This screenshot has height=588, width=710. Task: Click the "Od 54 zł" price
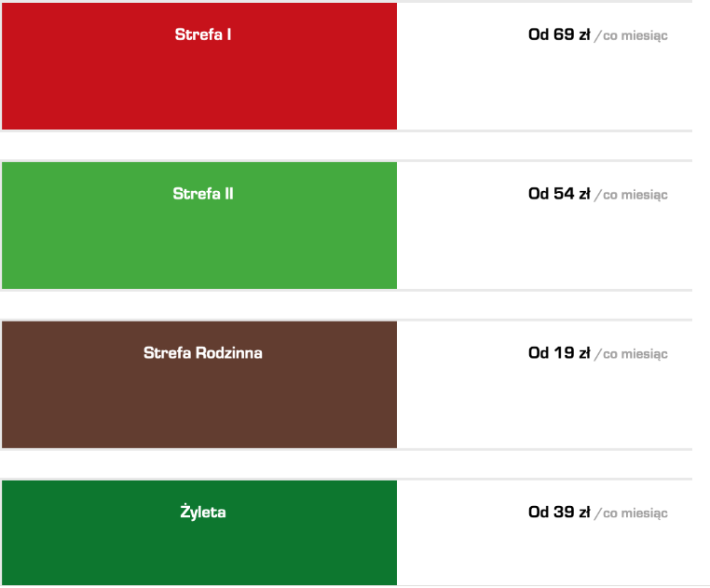[x=559, y=195]
